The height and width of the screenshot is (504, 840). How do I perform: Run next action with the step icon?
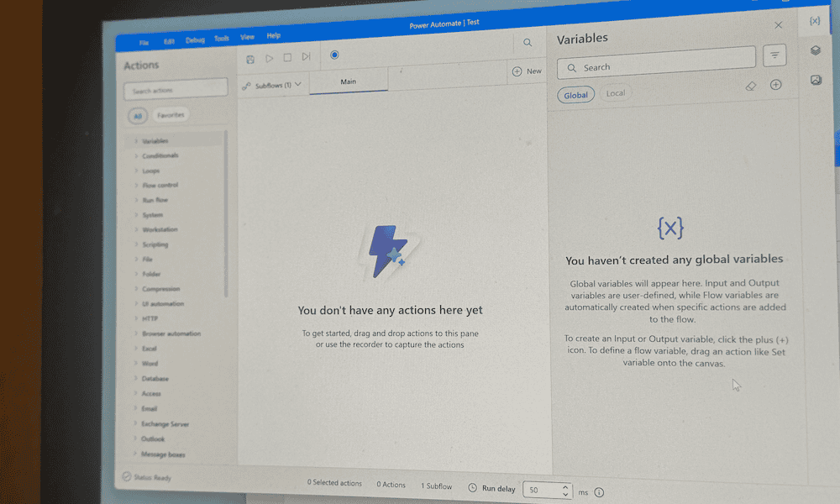(306, 56)
